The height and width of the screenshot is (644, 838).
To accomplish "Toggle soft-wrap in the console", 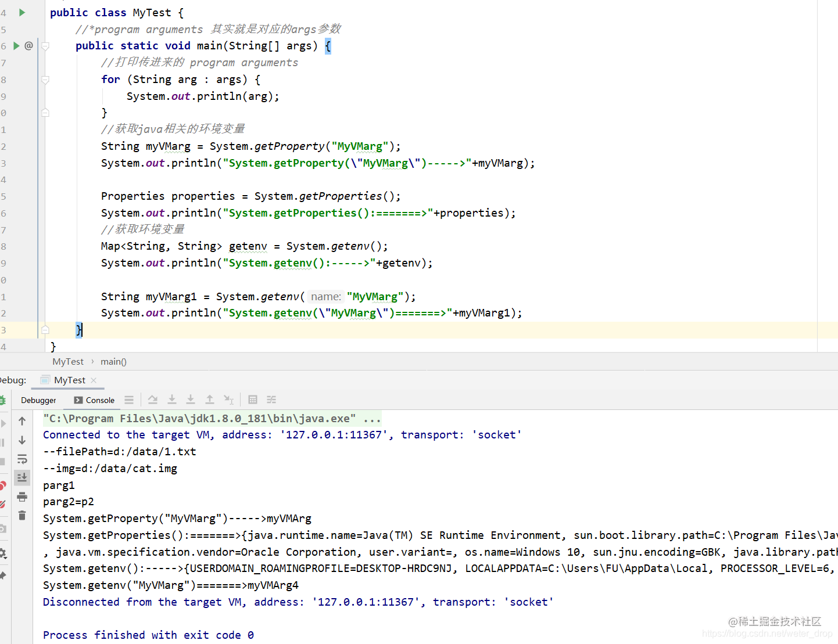I will pyautogui.click(x=22, y=459).
